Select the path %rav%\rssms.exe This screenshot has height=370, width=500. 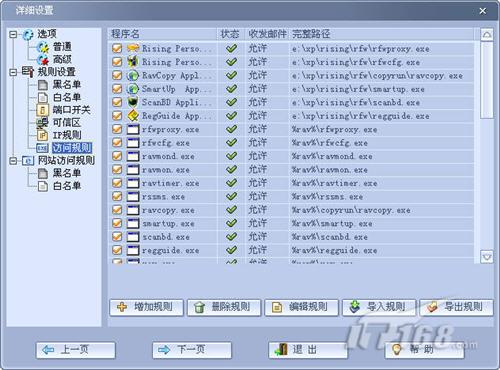click(x=328, y=197)
